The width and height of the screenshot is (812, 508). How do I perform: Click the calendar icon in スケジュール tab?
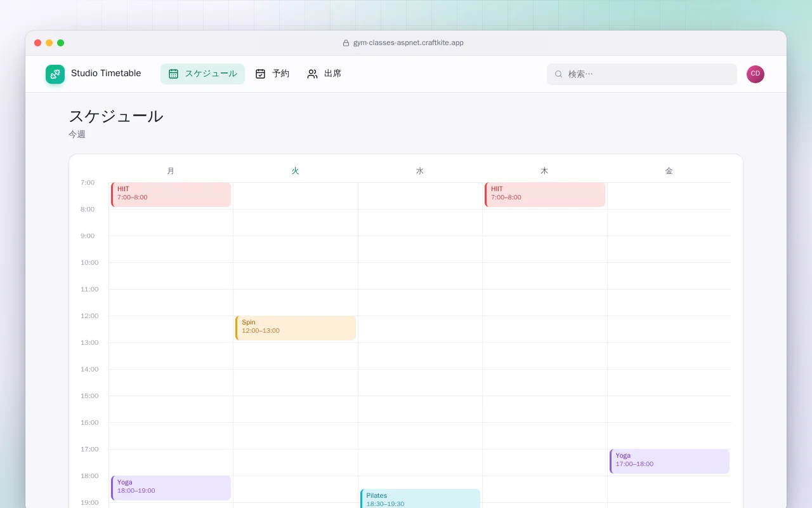pos(173,74)
